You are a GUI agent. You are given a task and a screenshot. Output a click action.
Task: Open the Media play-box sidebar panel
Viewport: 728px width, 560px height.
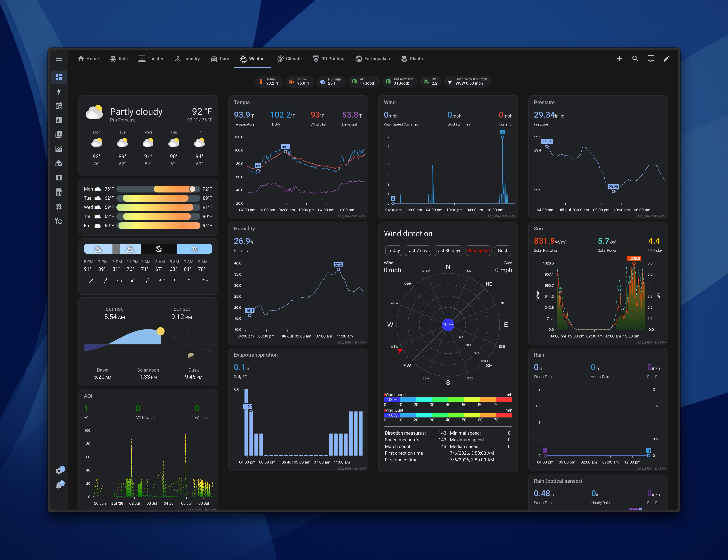pos(59,134)
